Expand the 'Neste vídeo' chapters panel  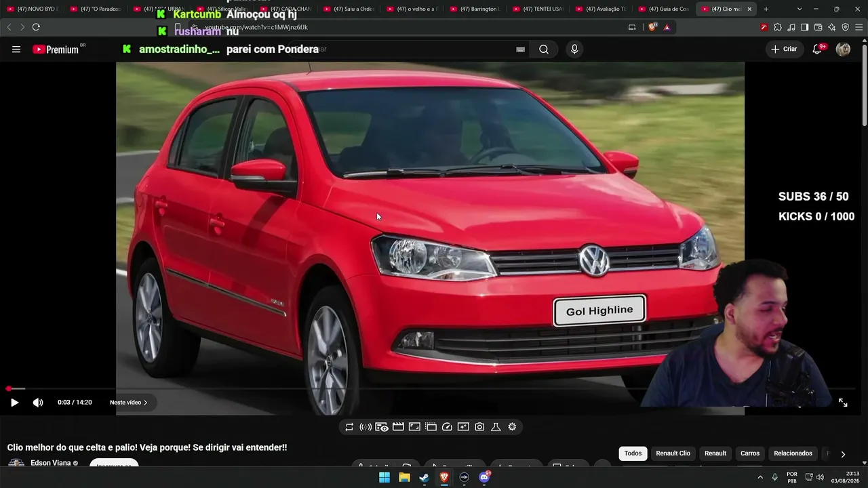pos(129,403)
